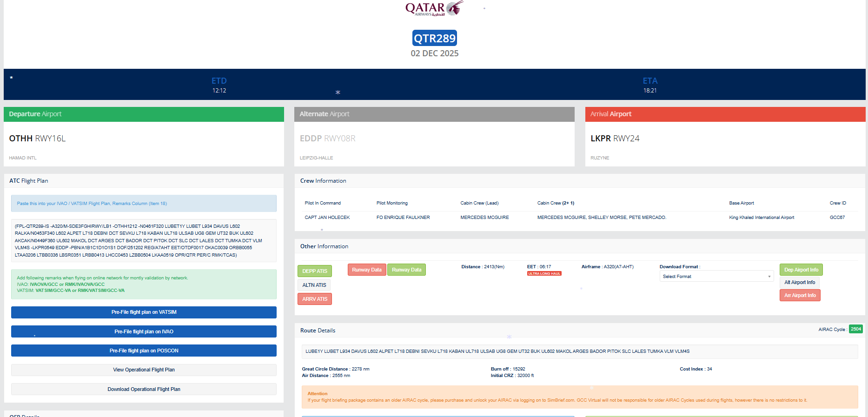Open the ARRV ATIS button

(x=315, y=299)
